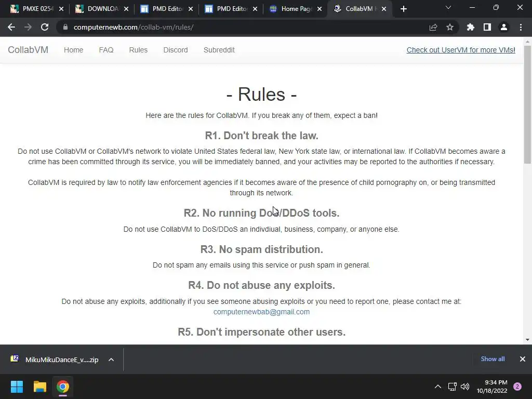Open the Chrome three-dot menu
532x399 pixels.
521,27
